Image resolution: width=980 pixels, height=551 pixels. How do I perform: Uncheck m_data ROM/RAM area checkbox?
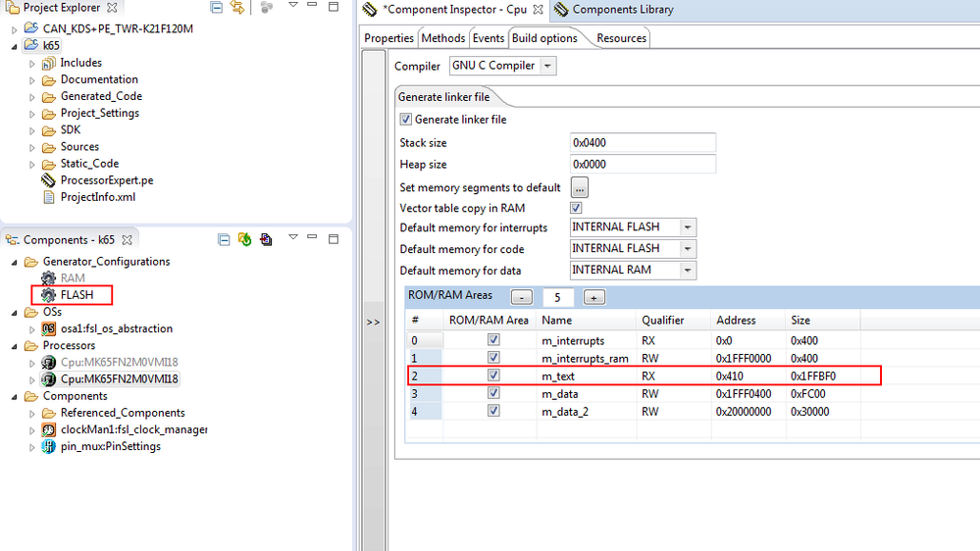493,393
